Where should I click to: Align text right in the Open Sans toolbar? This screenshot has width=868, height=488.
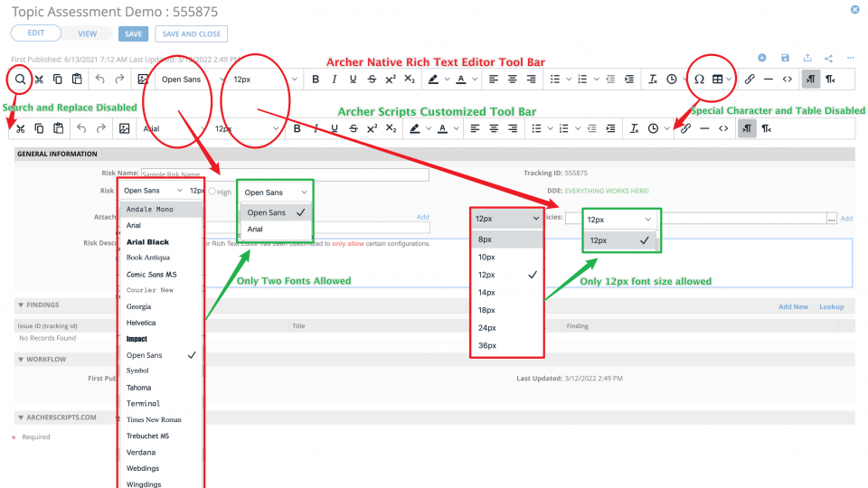(x=531, y=80)
